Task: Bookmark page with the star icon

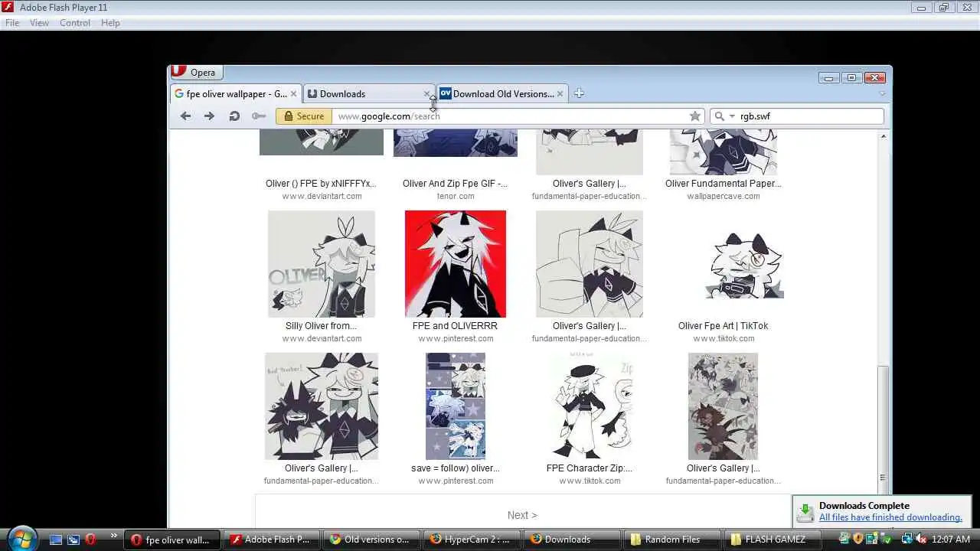Action: pyautogui.click(x=695, y=116)
